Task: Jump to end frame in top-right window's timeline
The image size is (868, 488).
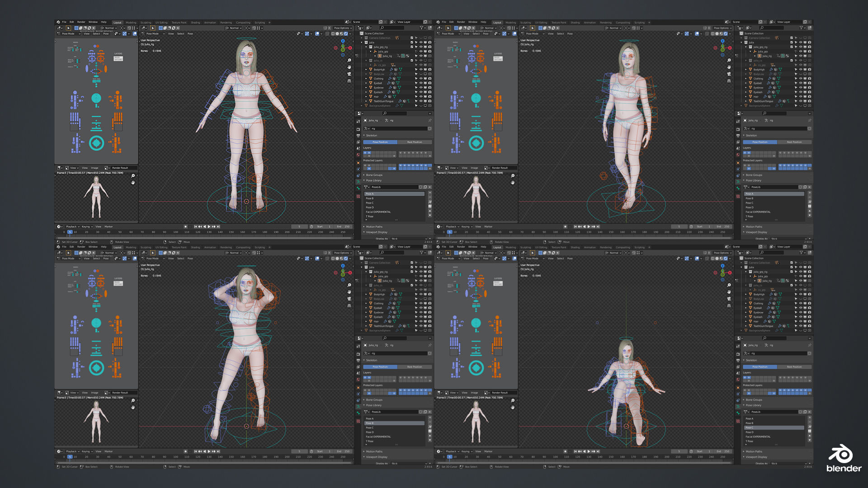Action: (x=598, y=226)
